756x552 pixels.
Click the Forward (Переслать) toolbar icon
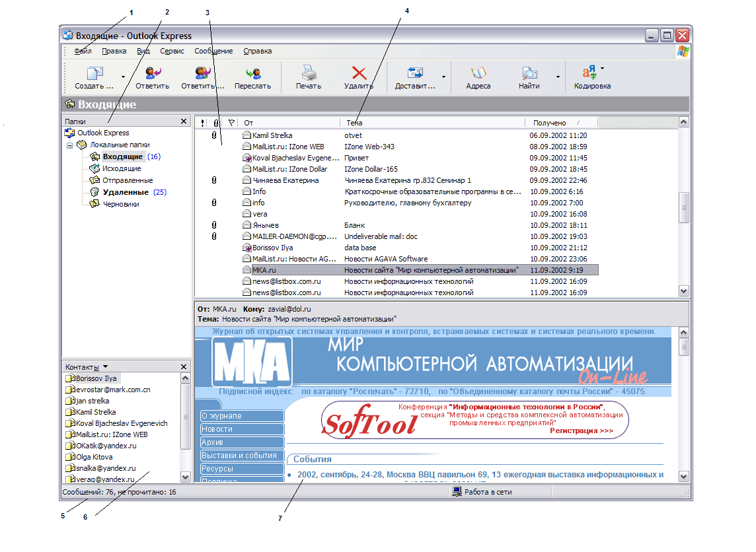[253, 73]
